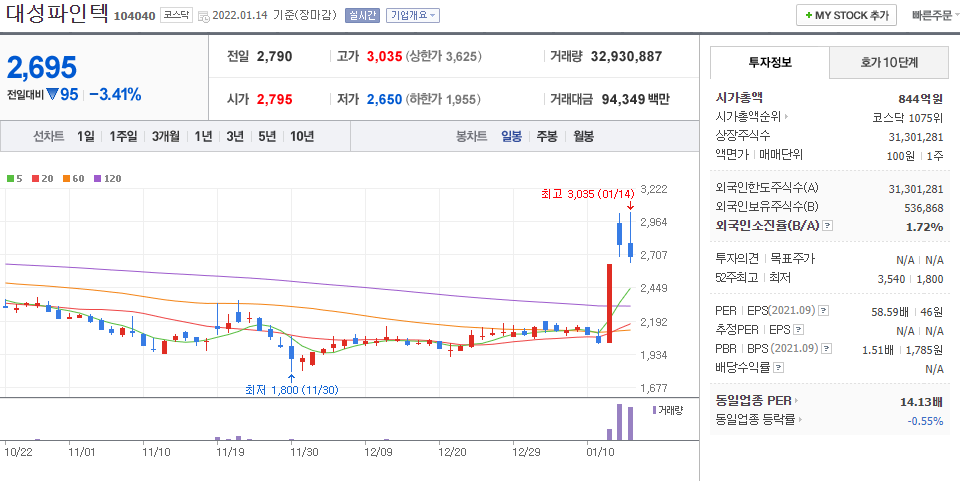This screenshot has width=964, height=481.
Task: Click the 52주최고 최저 value 3,540
Action: pos(891,279)
